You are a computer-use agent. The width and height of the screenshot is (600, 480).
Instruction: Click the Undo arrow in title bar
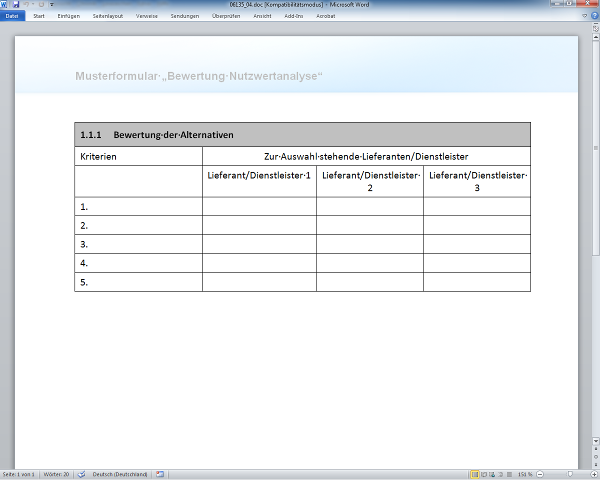(25, 5)
